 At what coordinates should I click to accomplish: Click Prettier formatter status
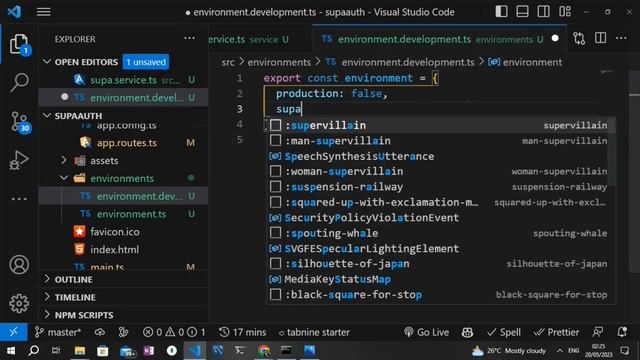(556, 332)
